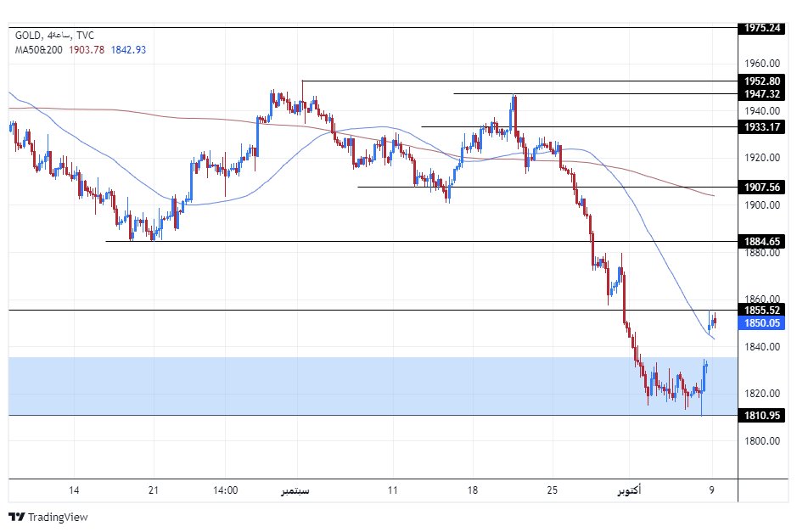Click the light blue shaded support zone

point(340,386)
